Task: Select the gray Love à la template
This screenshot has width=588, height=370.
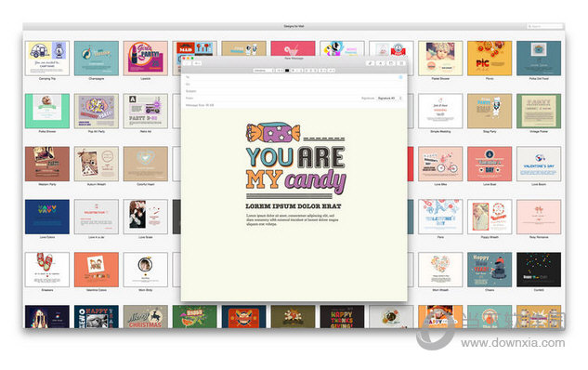Action: click(x=97, y=217)
